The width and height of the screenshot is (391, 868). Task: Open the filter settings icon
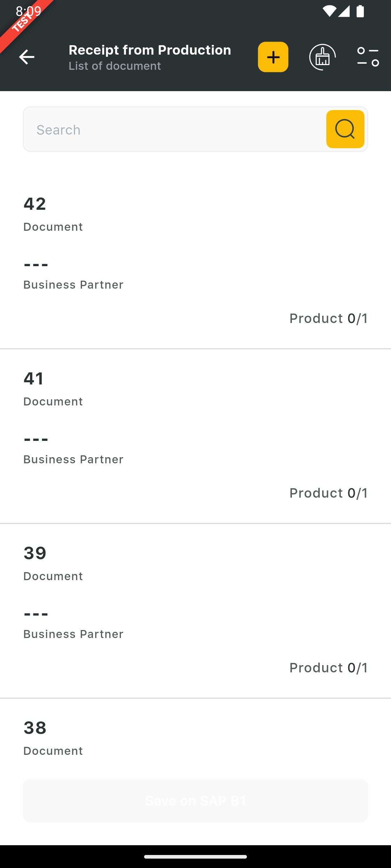pos(368,57)
